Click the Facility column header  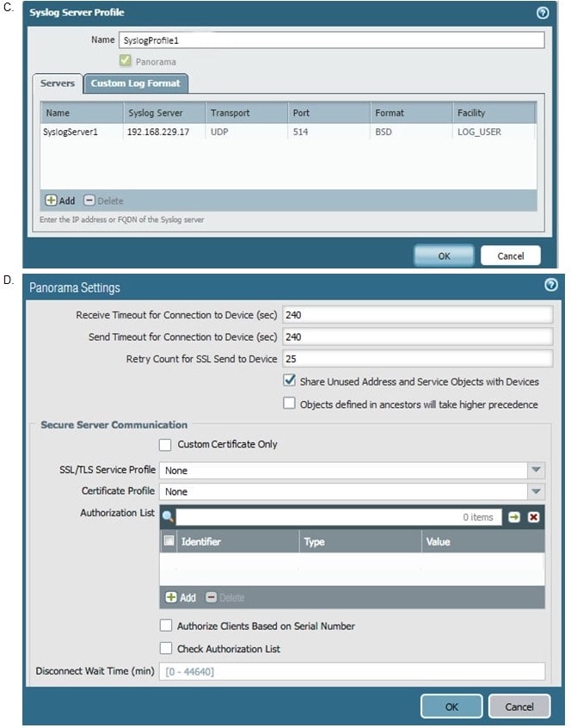494,113
